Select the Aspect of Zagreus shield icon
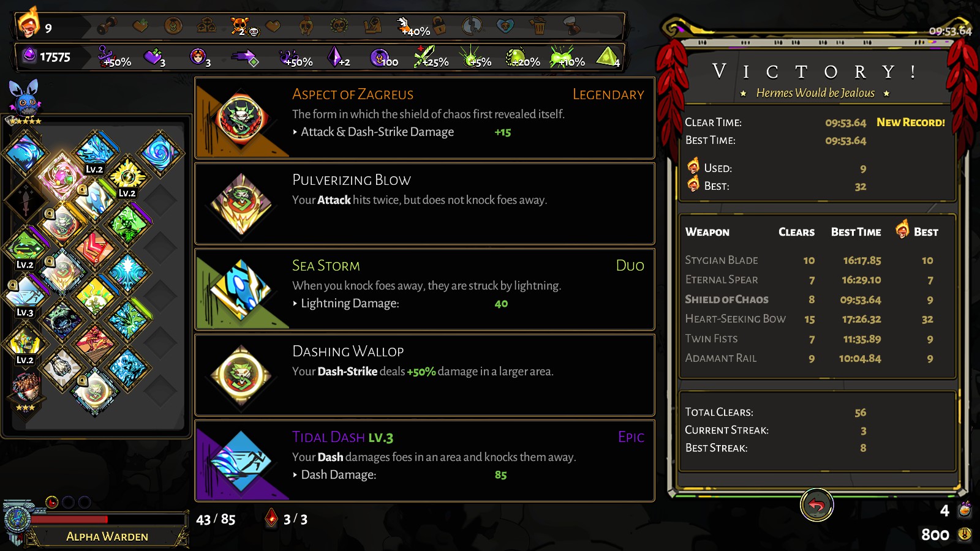 (x=241, y=118)
